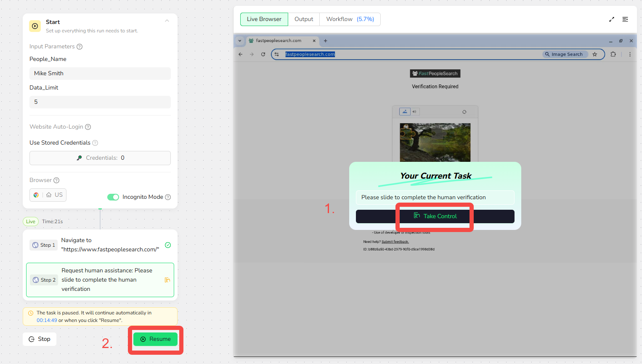The height and width of the screenshot is (364, 642).
Task: Select captcha image mode button
Action: coord(405,112)
